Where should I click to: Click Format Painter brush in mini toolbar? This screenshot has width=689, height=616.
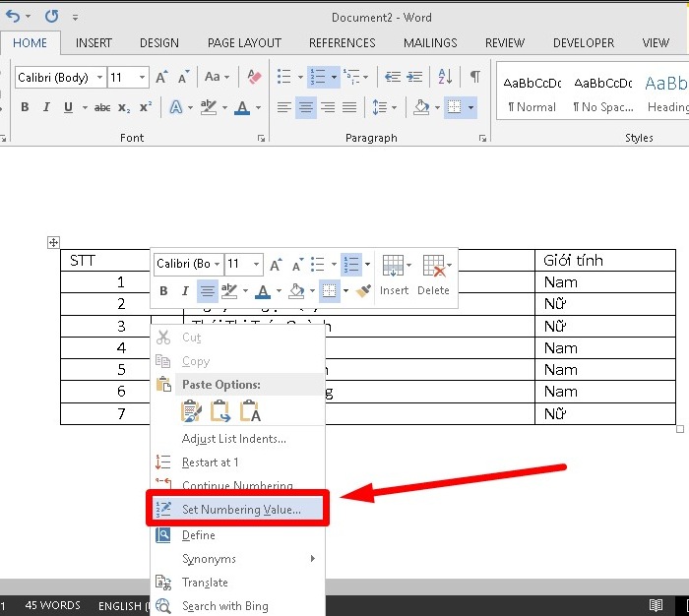coord(363,290)
